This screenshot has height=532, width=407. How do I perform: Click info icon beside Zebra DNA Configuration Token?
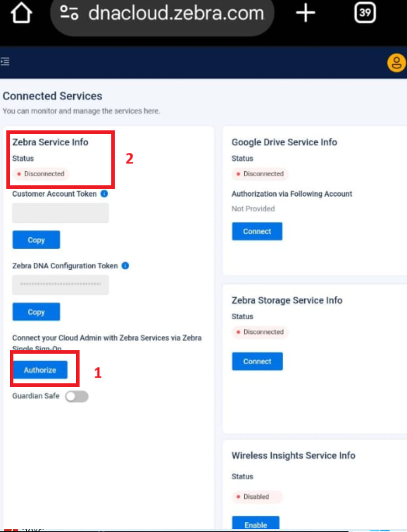125,266
